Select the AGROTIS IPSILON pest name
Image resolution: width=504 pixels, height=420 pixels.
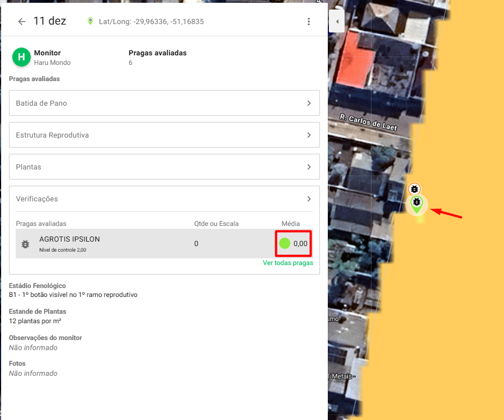pos(69,239)
